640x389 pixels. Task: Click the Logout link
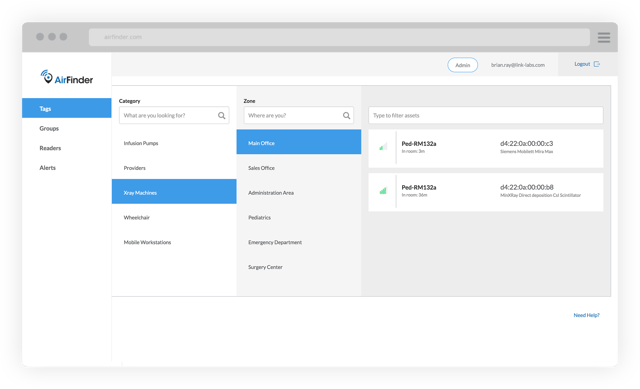tap(582, 64)
